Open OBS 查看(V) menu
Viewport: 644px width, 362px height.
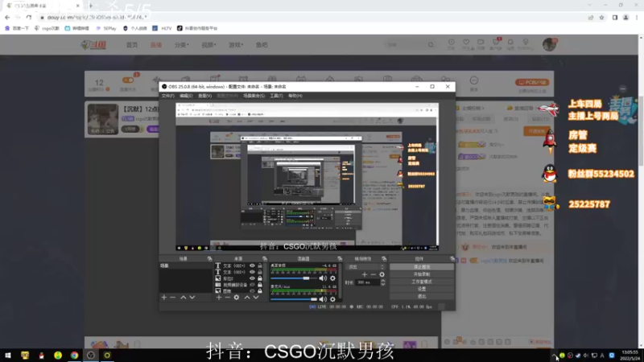[x=204, y=96]
